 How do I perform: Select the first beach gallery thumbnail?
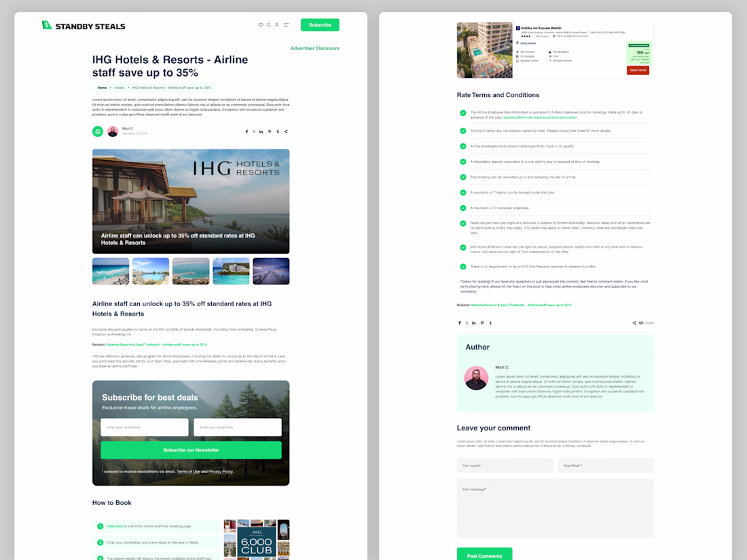[x=111, y=271]
